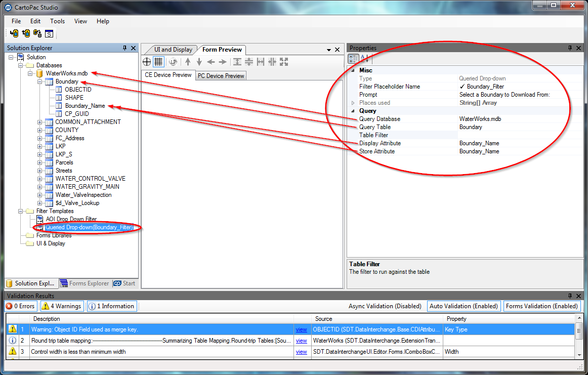Click the move up arrow icon
This screenshot has height=375, width=588.
pyautogui.click(x=188, y=62)
